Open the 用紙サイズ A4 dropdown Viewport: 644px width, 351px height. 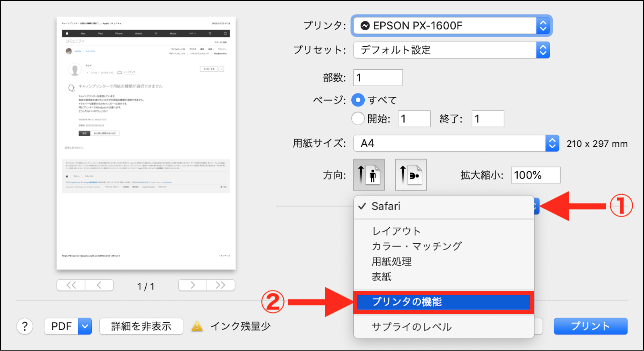pos(456,143)
